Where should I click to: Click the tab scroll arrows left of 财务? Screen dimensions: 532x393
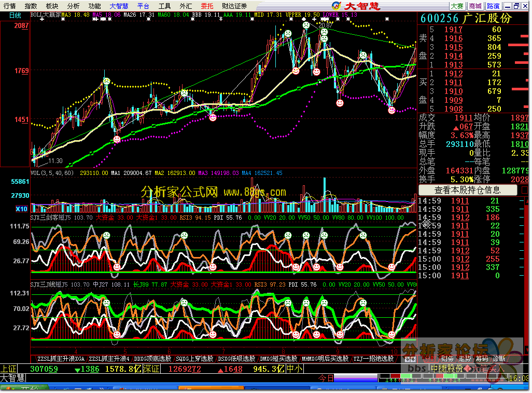click(410, 359)
